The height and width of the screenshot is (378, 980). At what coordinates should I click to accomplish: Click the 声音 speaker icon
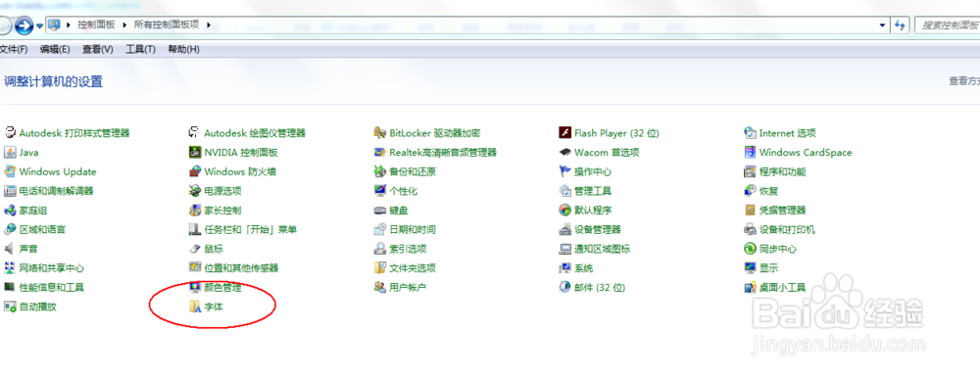coord(10,248)
